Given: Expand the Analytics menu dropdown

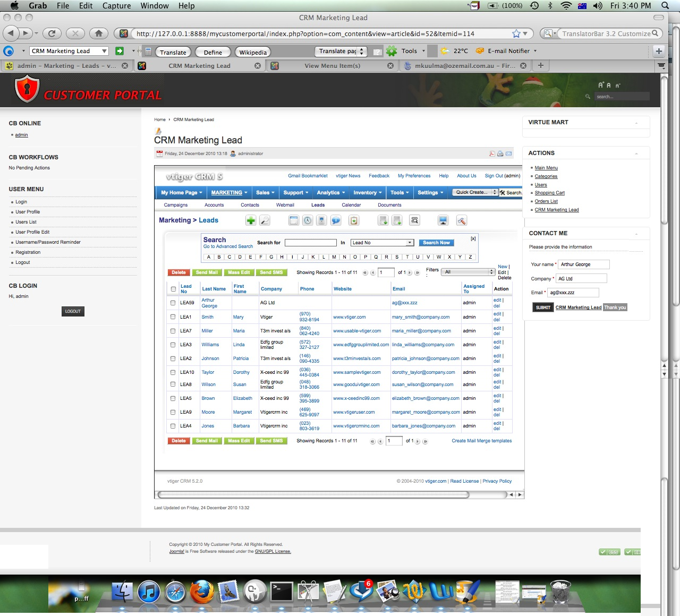Looking at the screenshot, I should 331,193.
